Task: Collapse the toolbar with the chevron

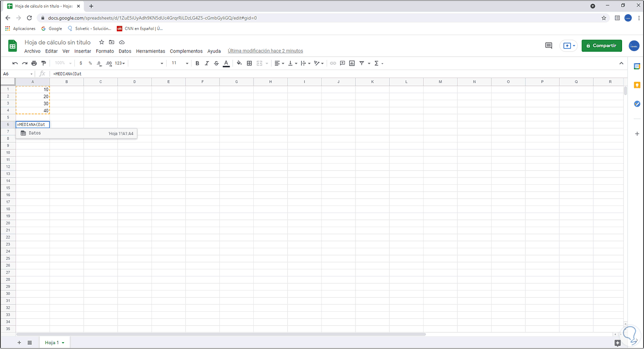Action: pyautogui.click(x=621, y=63)
